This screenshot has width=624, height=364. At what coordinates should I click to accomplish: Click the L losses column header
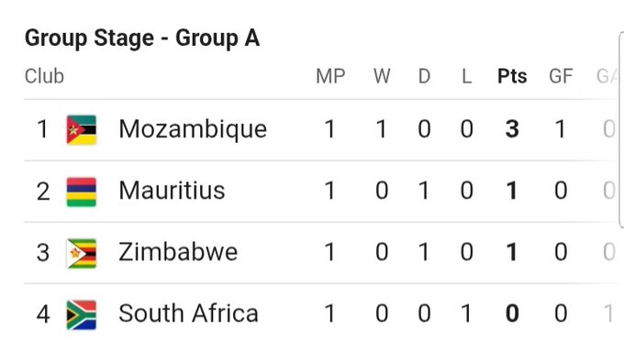tap(467, 76)
